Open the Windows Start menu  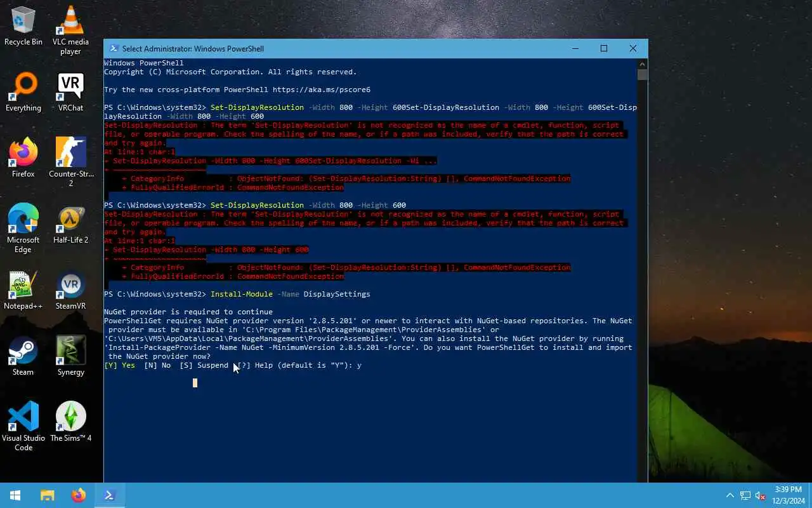pos(15,495)
